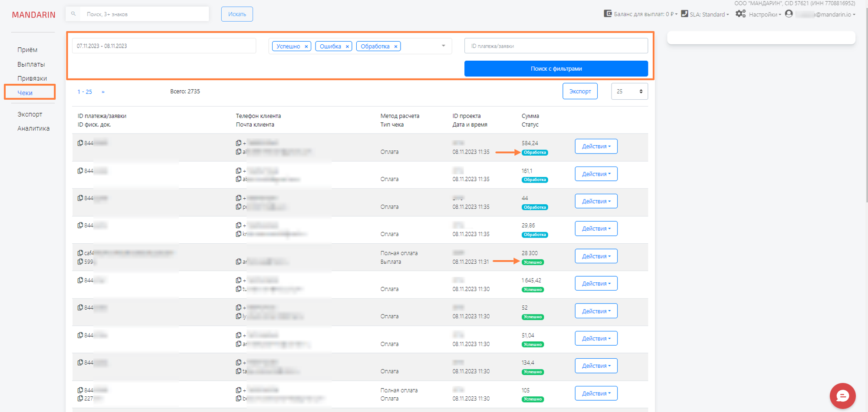Click the settings gears icon

(740, 14)
